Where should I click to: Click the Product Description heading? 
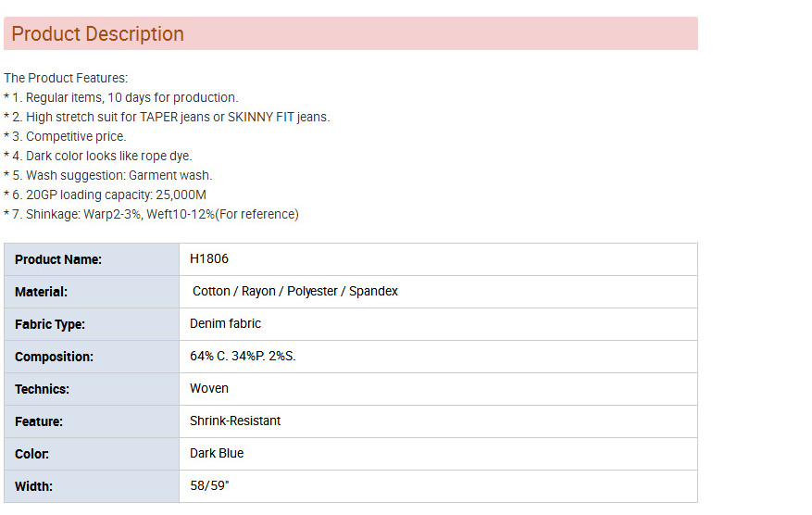coord(97,34)
